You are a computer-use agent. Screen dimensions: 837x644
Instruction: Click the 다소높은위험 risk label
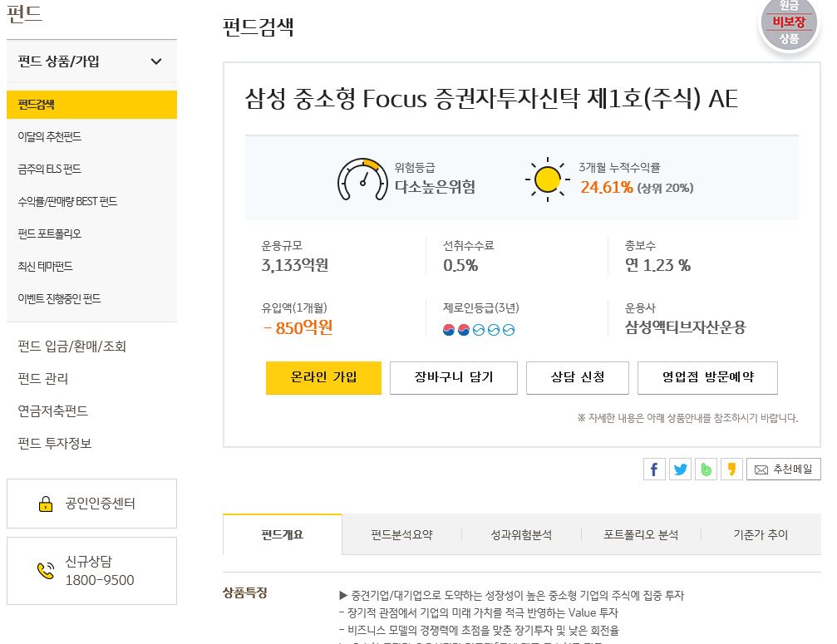435,187
